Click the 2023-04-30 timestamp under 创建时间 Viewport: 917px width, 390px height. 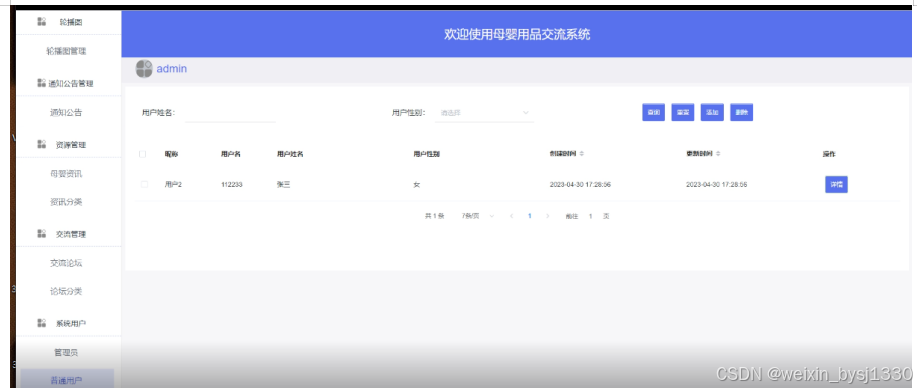pos(580,184)
